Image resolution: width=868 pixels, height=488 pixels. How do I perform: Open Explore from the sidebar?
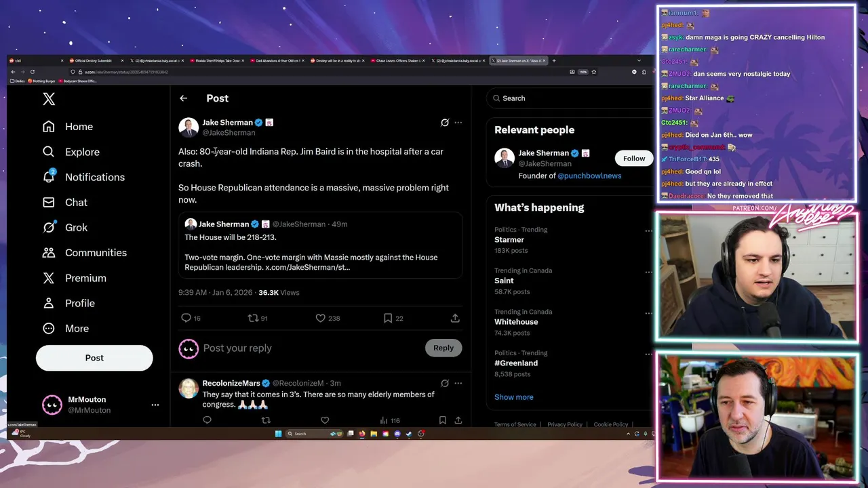click(x=71, y=152)
